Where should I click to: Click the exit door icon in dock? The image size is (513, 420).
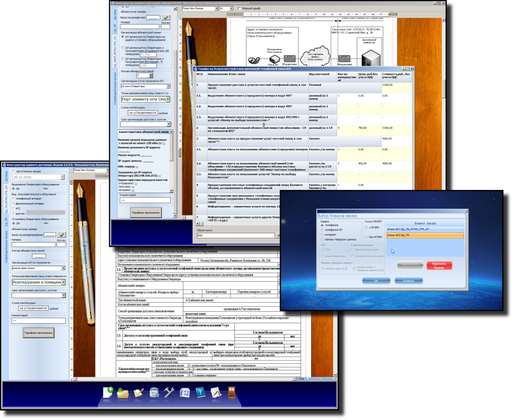pyautogui.click(x=231, y=392)
